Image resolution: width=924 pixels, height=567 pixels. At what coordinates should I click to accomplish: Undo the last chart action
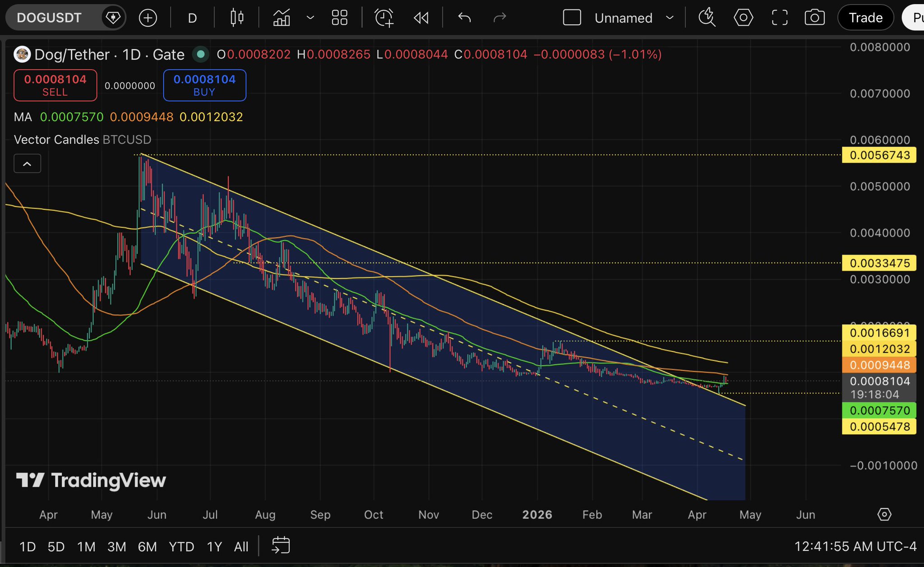tap(464, 18)
